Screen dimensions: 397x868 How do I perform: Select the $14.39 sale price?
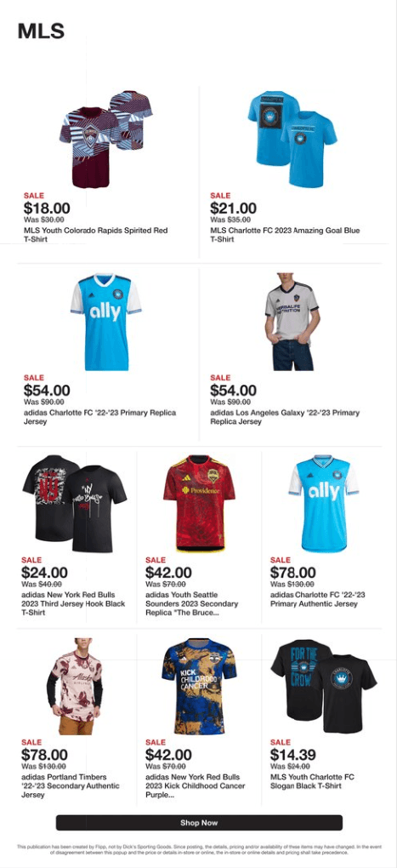[x=293, y=755]
